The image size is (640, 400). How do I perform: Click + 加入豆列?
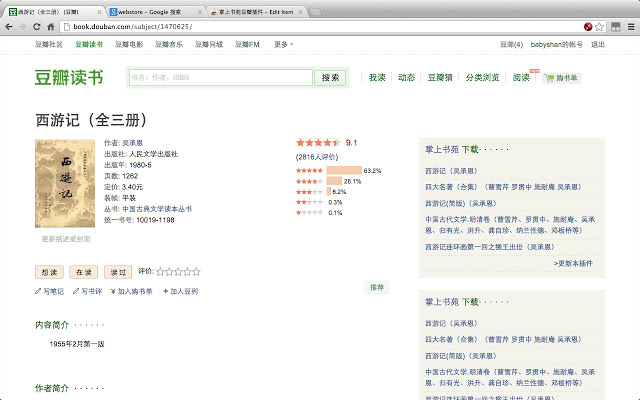click(180, 291)
